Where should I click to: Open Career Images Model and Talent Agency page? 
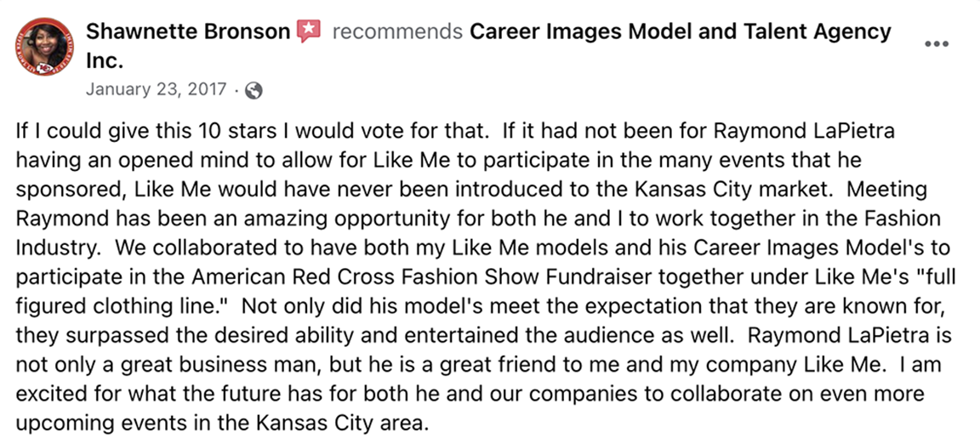pyautogui.click(x=681, y=32)
